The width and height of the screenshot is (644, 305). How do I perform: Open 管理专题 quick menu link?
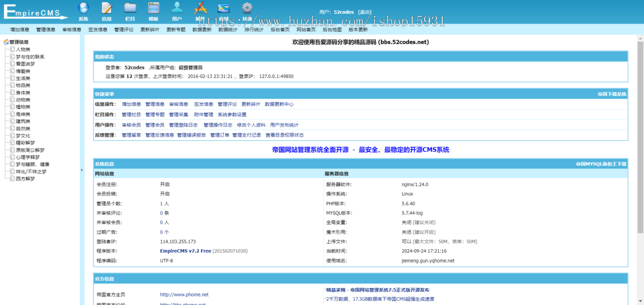pyautogui.click(x=155, y=114)
